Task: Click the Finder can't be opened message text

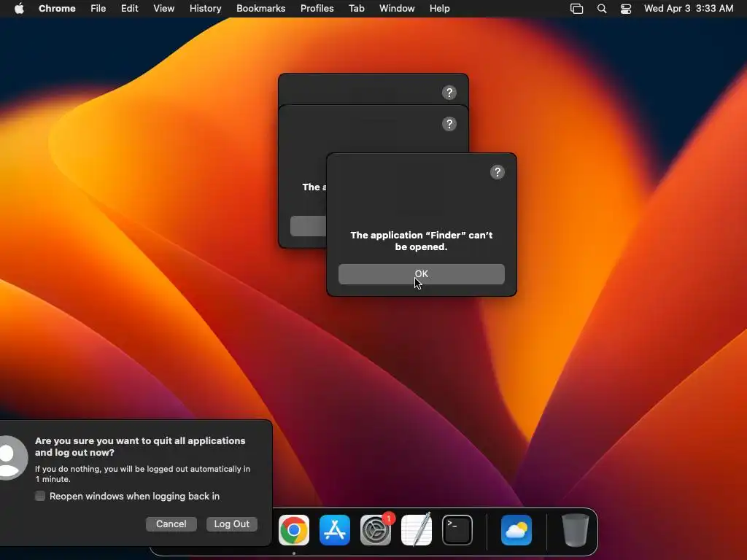Action: point(421,241)
